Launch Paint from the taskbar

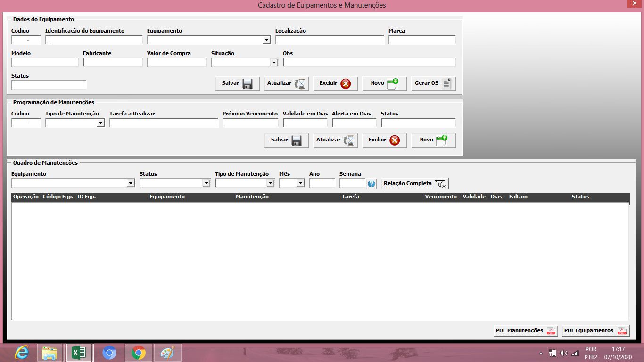pyautogui.click(x=167, y=353)
